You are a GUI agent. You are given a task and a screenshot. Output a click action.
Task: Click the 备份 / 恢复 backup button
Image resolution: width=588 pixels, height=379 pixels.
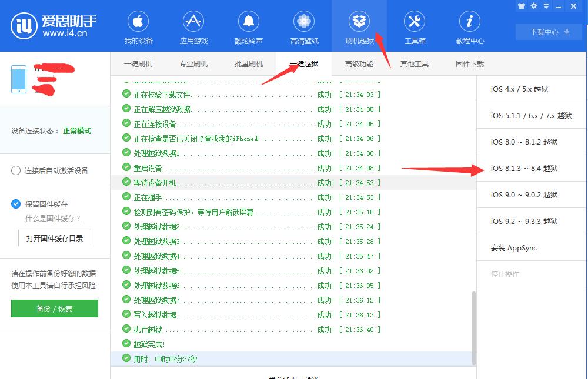click(54, 308)
